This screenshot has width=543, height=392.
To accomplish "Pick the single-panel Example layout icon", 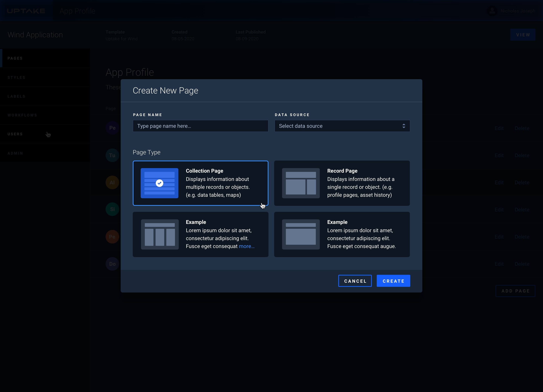I will 301,234.
